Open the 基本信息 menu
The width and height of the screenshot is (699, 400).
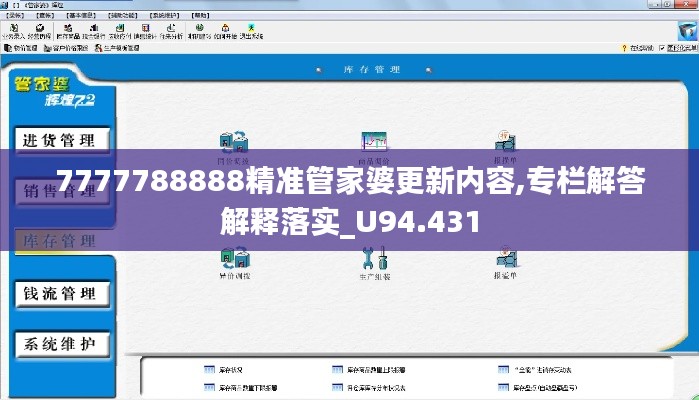81,15
